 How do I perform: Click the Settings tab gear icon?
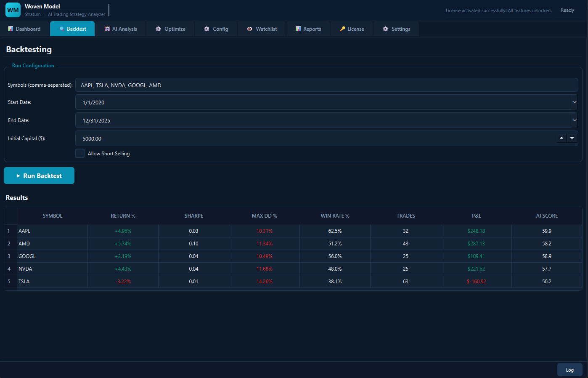pyautogui.click(x=386, y=29)
